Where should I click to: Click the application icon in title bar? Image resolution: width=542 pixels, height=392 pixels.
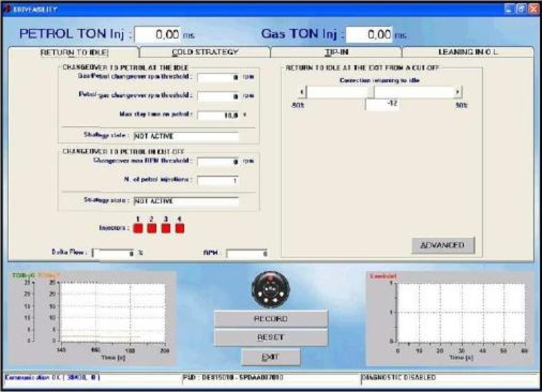click(7, 9)
